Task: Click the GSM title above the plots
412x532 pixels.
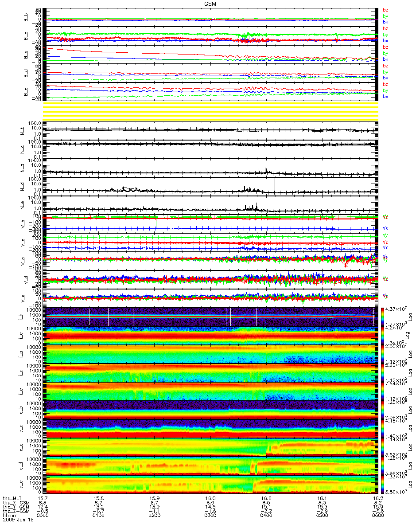Action: (210, 4)
